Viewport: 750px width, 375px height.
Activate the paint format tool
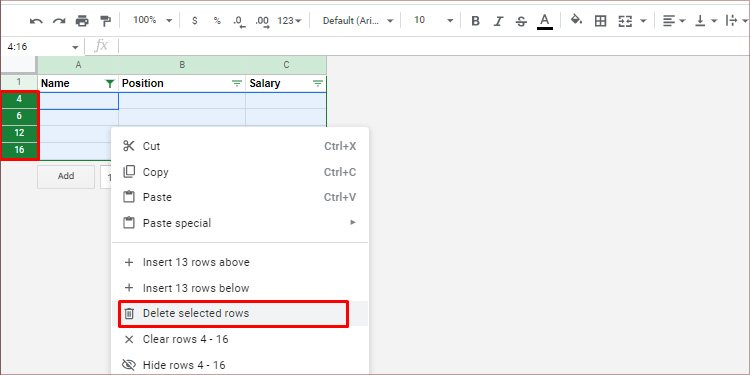(105, 21)
